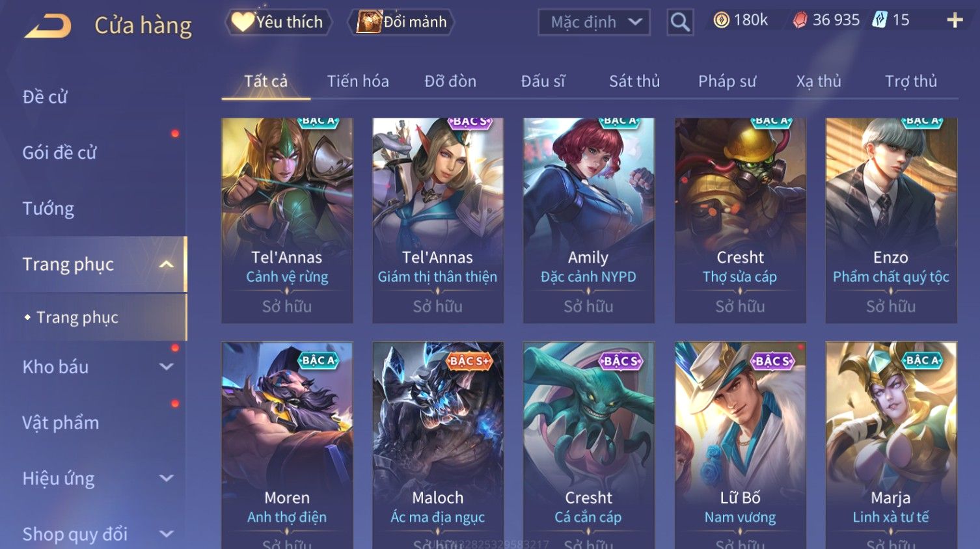Select Enzo Phẩm chất quý tộc skin
Image resolution: width=980 pixels, height=549 pixels.
point(891,221)
